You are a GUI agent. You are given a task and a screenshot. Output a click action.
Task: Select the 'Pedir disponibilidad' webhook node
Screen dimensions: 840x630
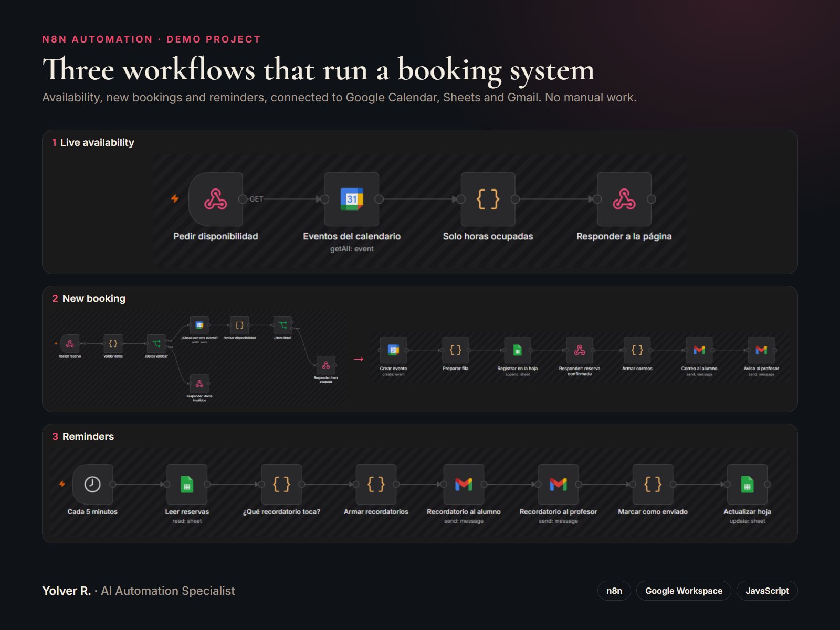click(216, 199)
